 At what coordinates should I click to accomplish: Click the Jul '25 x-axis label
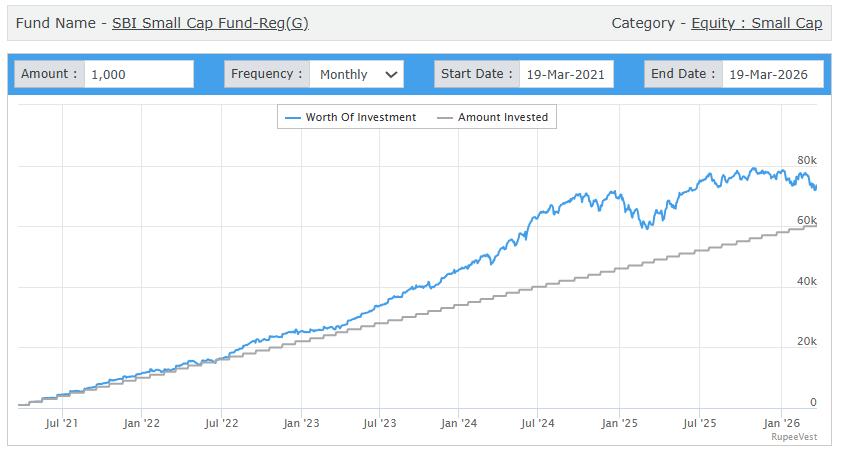click(699, 423)
